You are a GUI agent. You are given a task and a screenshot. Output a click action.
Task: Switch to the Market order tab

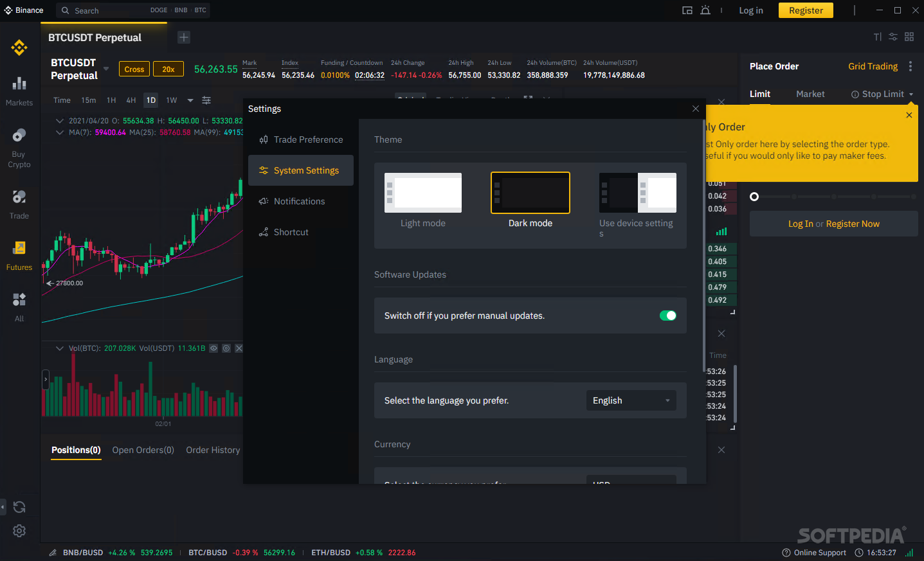pos(810,94)
